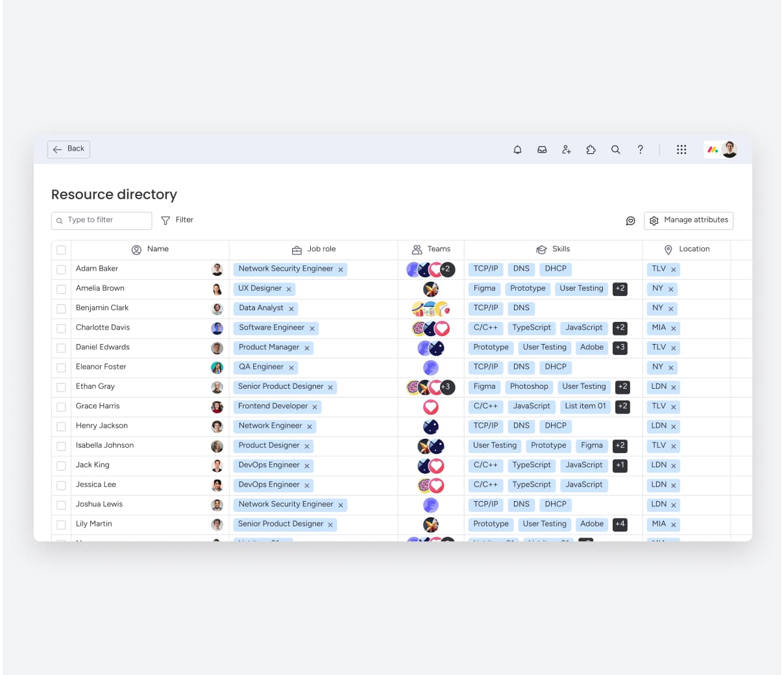Viewport: 784px width, 675px height.
Task: Click the Back button
Action: [68, 149]
